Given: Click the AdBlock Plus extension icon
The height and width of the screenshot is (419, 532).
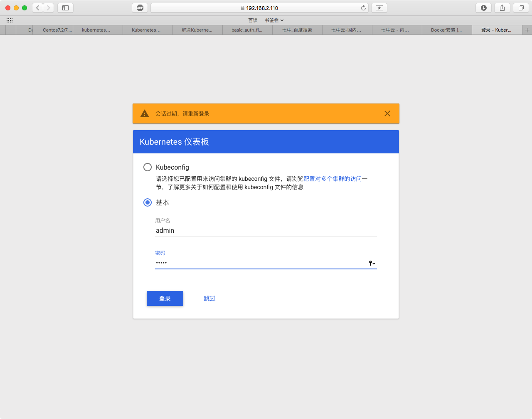Looking at the screenshot, I should (140, 8).
